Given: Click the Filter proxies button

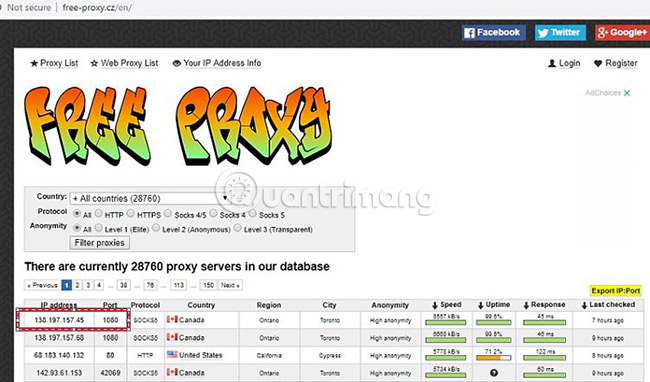Looking at the screenshot, I should [x=99, y=243].
